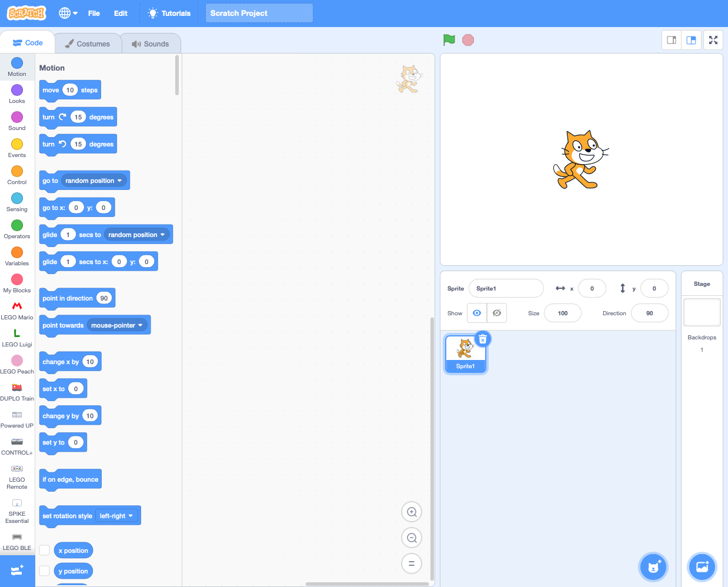Open the rotation style dropdown

point(117,515)
